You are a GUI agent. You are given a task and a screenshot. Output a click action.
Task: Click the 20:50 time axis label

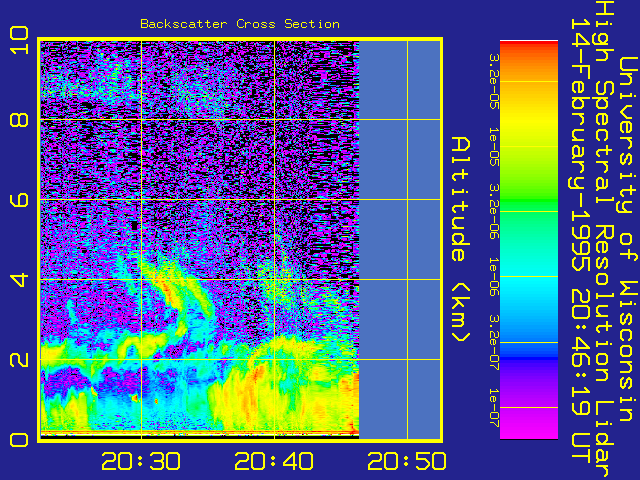tap(407, 461)
